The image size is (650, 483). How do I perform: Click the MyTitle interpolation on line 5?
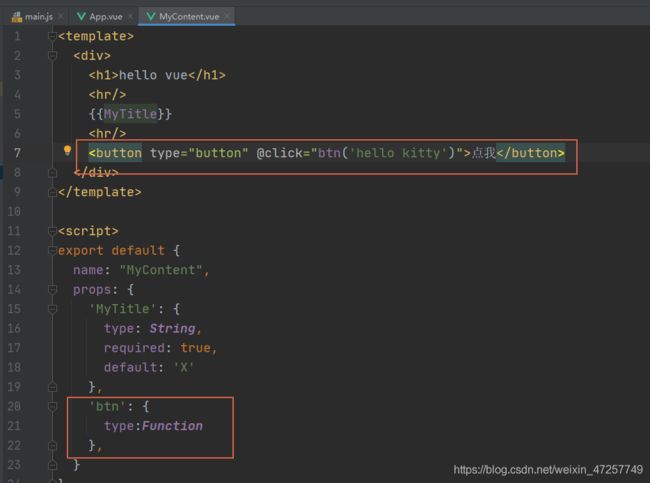pyautogui.click(x=130, y=114)
